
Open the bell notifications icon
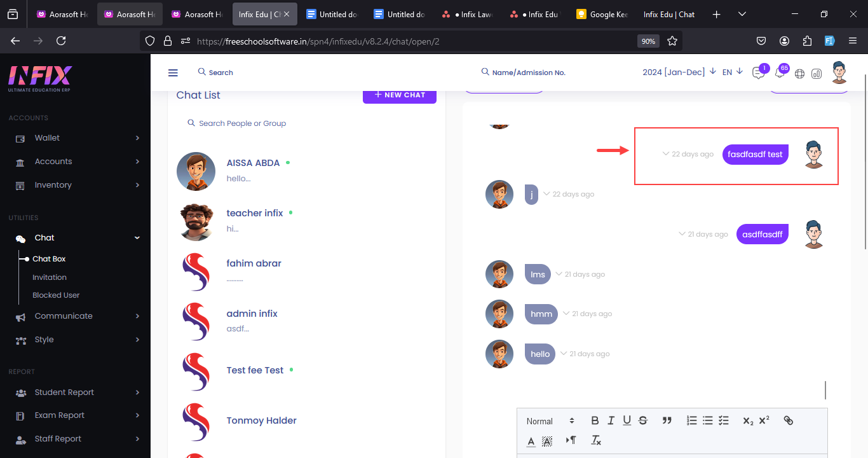(x=779, y=73)
